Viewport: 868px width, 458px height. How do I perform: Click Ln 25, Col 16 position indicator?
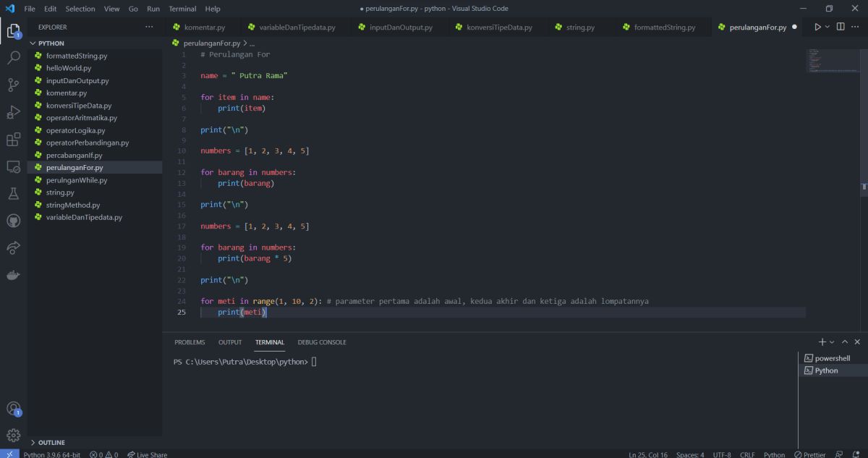(648, 454)
